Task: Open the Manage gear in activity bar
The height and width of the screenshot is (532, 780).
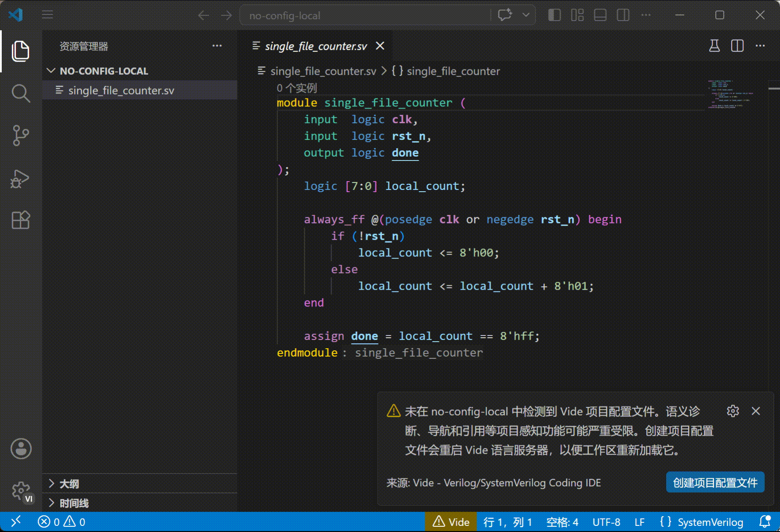Action: [x=21, y=491]
